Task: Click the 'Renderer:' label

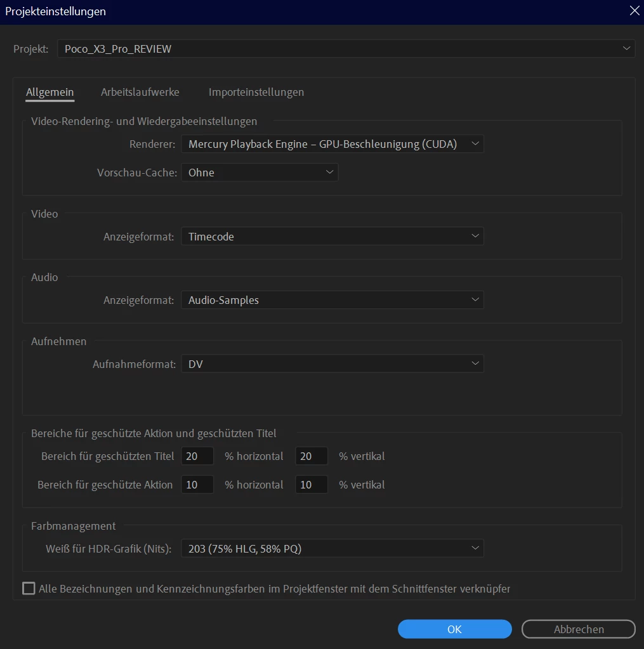Action: pyautogui.click(x=152, y=144)
